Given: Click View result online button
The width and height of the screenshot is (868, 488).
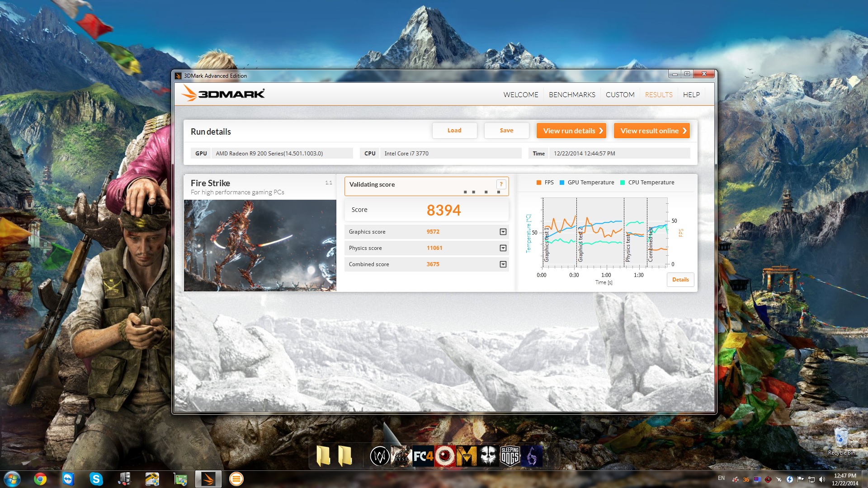Looking at the screenshot, I should (x=652, y=131).
